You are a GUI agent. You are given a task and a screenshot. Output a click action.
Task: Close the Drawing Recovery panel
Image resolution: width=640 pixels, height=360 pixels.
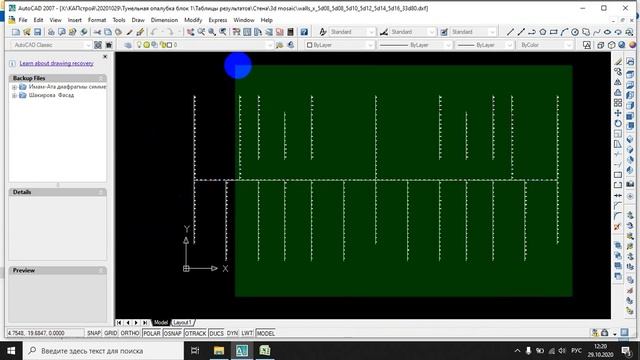coord(105,57)
